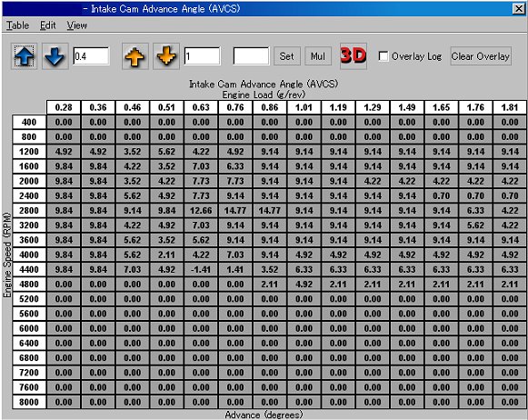Image resolution: width=528 pixels, height=420 pixels.
Task: Click the fine increment field showing 0.4
Action: pos(91,56)
